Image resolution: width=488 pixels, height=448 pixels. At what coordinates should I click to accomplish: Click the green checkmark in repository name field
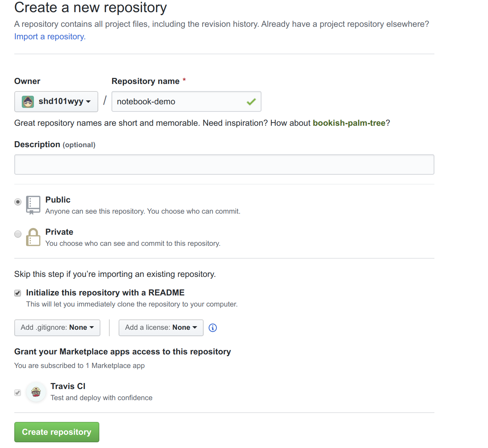point(251,102)
